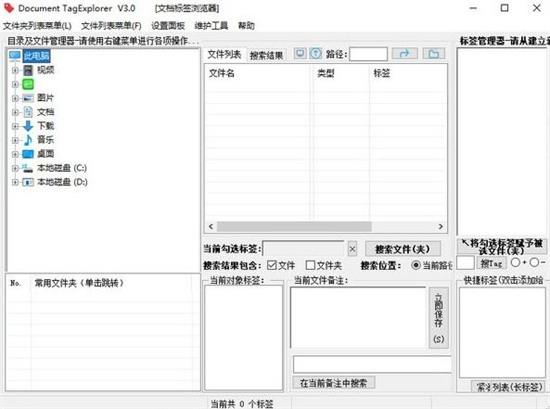The image size is (550, 409).
Task: Expand the 下载 tree node
Action: (15, 126)
